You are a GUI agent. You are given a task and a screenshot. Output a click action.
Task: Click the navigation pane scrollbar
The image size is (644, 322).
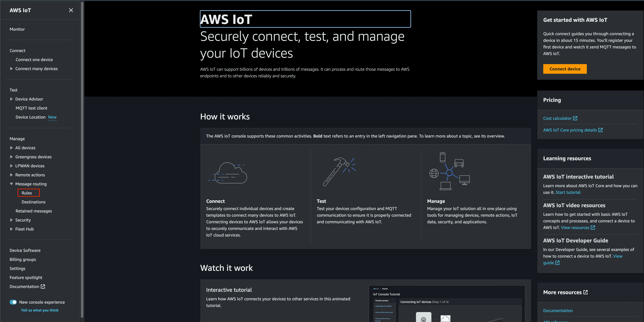pos(82,160)
